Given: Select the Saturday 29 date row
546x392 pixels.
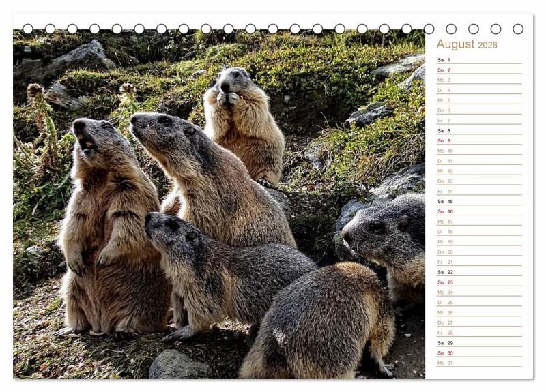Looking at the screenshot, I should [x=478, y=343].
